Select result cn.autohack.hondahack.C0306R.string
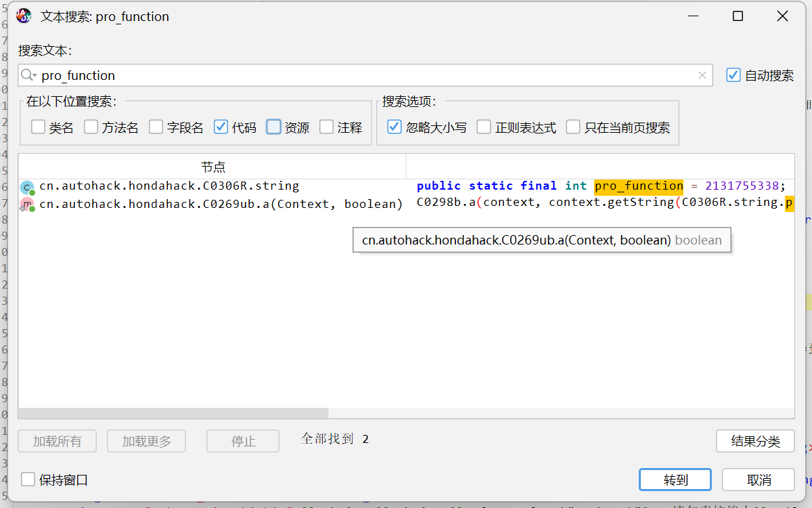Viewport: 812px width, 508px height. 169,186
